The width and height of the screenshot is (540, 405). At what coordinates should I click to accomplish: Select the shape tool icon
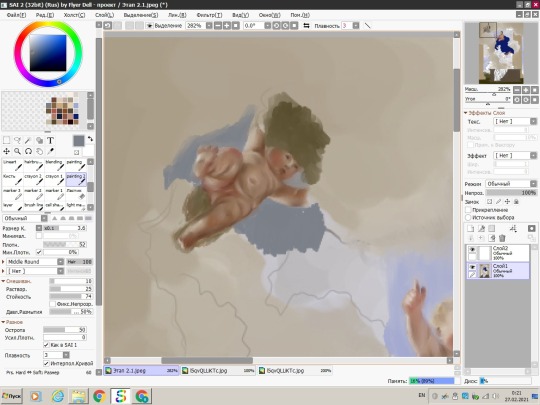[x=39, y=140]
